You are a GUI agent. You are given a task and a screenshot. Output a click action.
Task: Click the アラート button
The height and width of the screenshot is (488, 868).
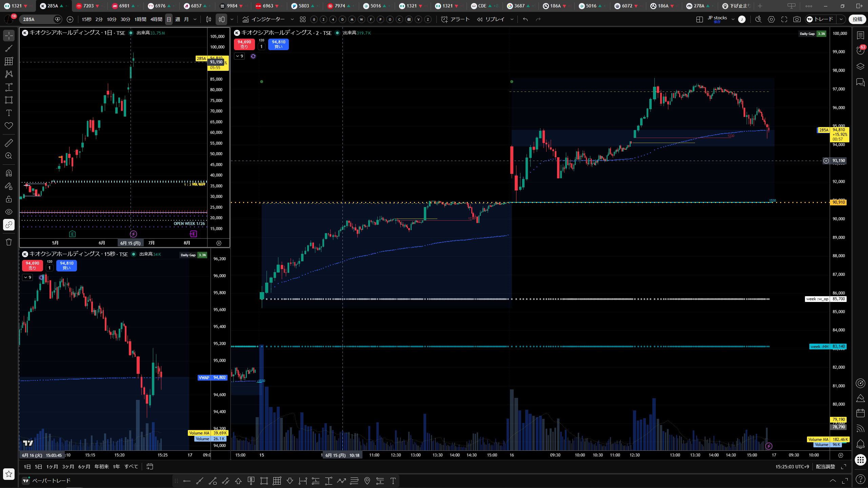(x=455, y=19)
